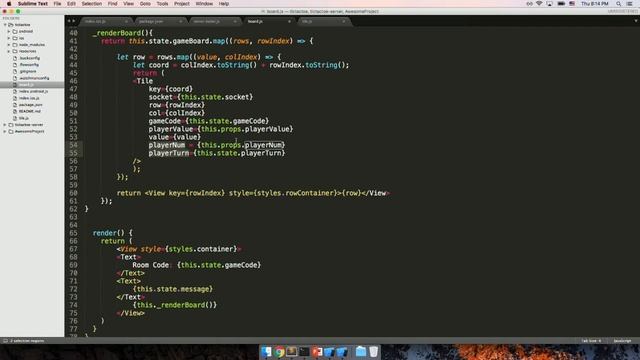Open README.md in the sidebar

pyautogui.click(x=29, y=111)
